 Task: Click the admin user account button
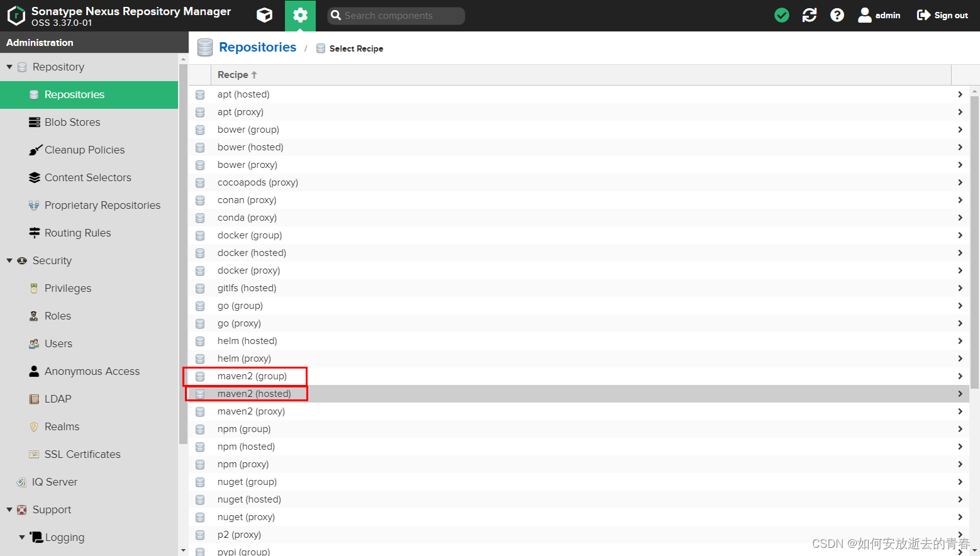point(879,15)
